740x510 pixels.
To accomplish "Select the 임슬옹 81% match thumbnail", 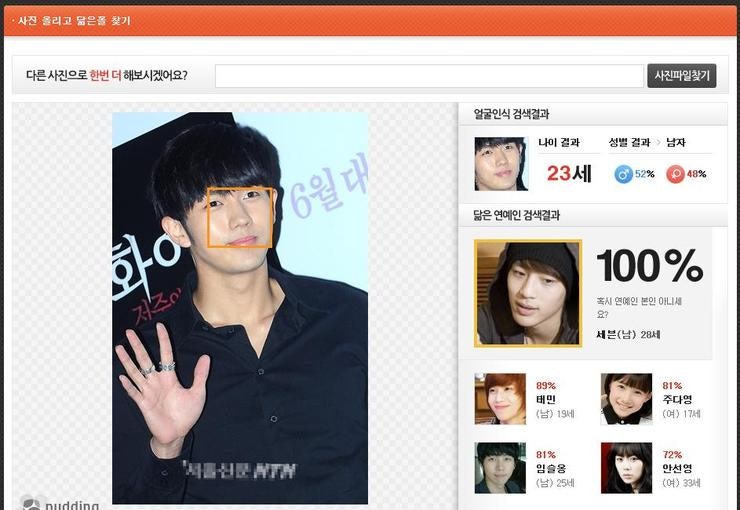I will tap(499, 467).
